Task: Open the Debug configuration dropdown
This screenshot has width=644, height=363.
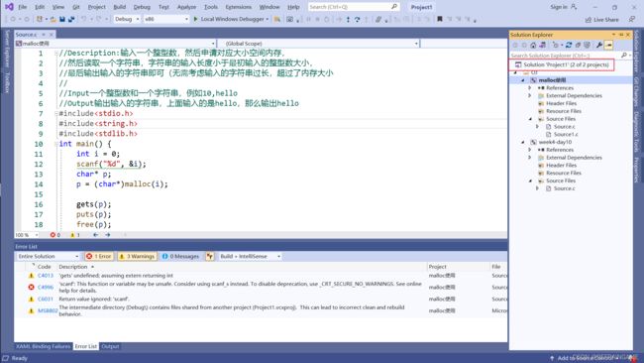Action: click(x=127, y=19)
